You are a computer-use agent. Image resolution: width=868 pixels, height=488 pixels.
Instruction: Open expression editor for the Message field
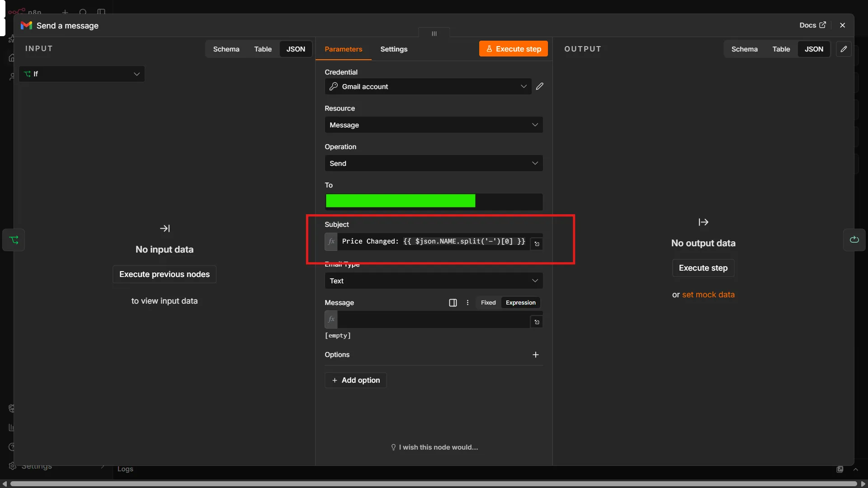537,322
